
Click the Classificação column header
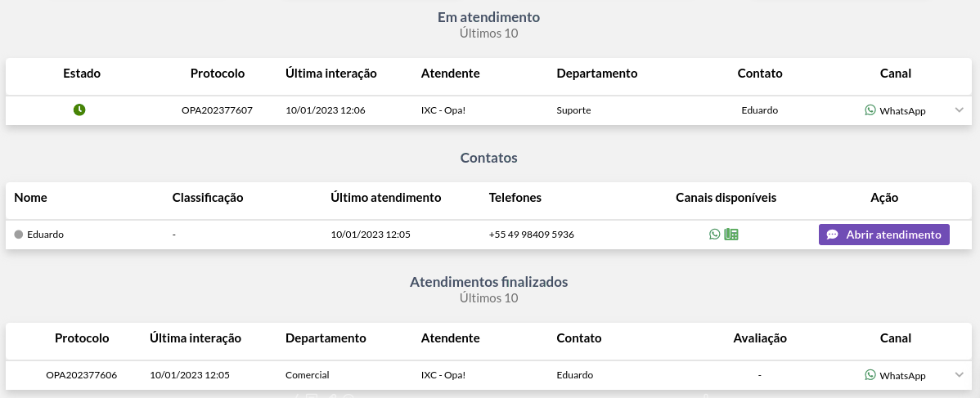pos(208,198)
